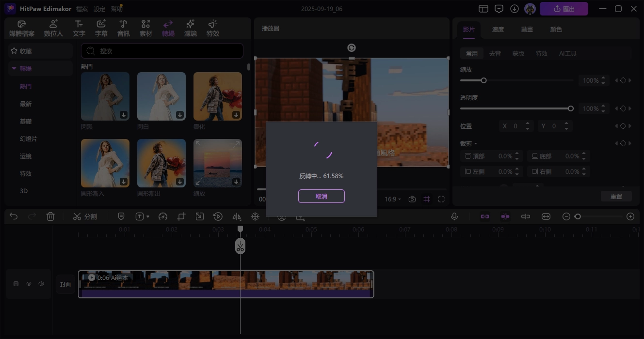Screen dimensions: 644x339
Task: Switch to the 速度 tab
Action: [x=498, y=29]
